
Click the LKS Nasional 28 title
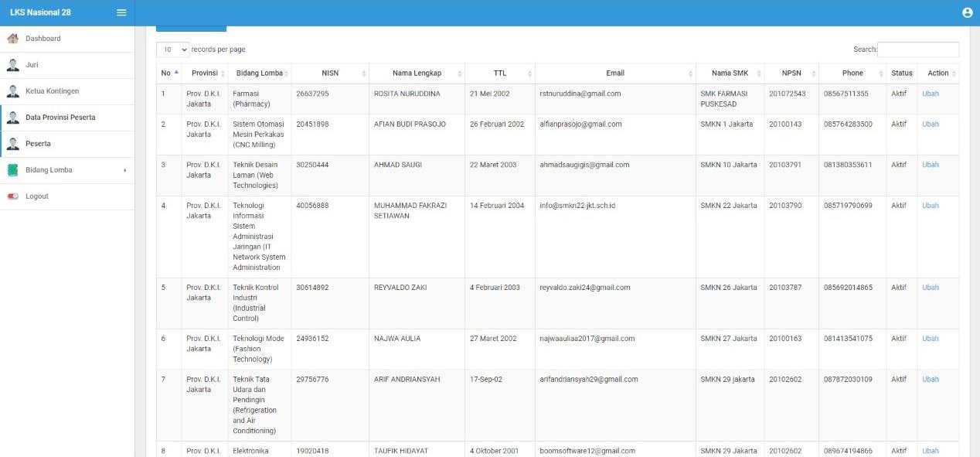pyautogui.click(x=40, y=12)
